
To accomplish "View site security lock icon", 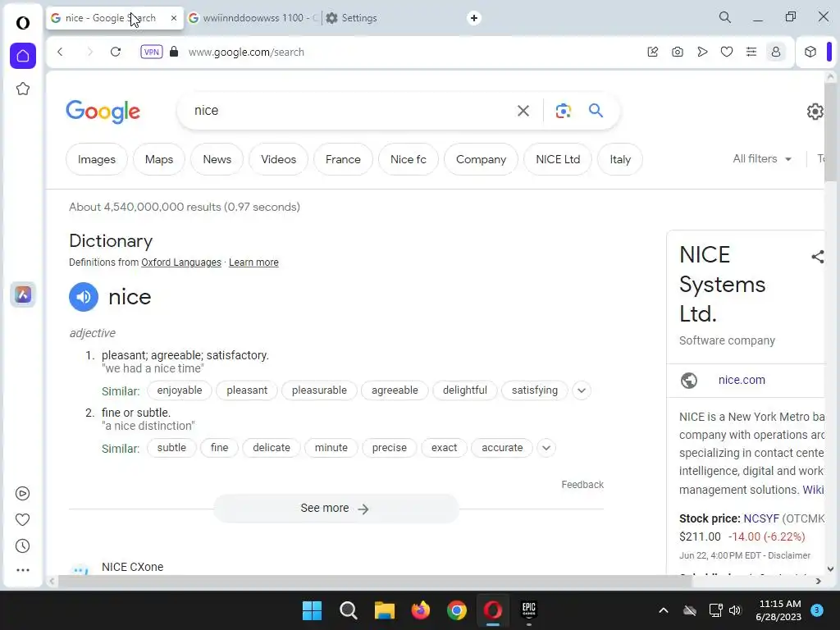I will pos(174,52).
